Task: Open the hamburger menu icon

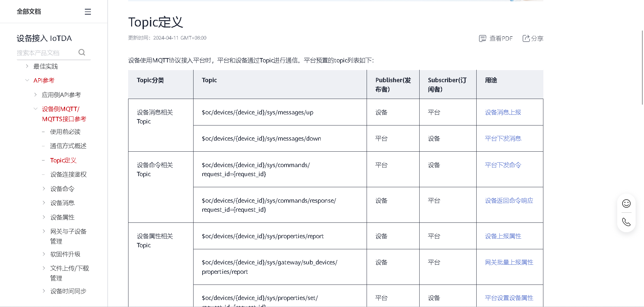Action: pyautogui.click(x=88, y=11)
